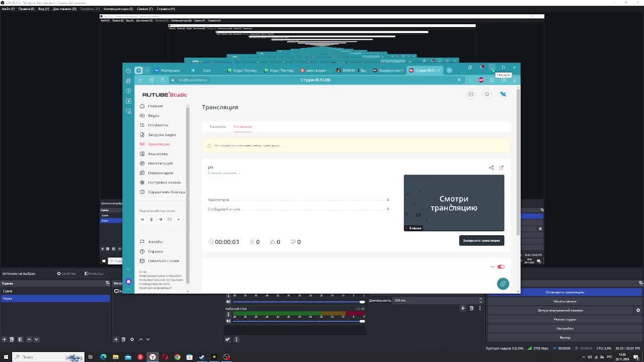The width and height of the screenshot is (644, 362).
Task: Adjust the Рабочий стол volume slider
Action: (298, 321)
